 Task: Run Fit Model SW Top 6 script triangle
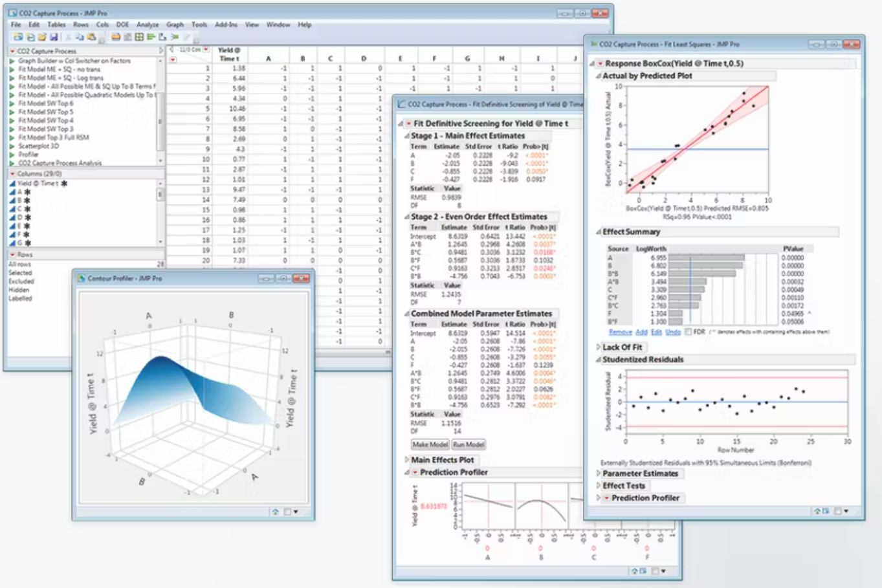tap(12, 103)
